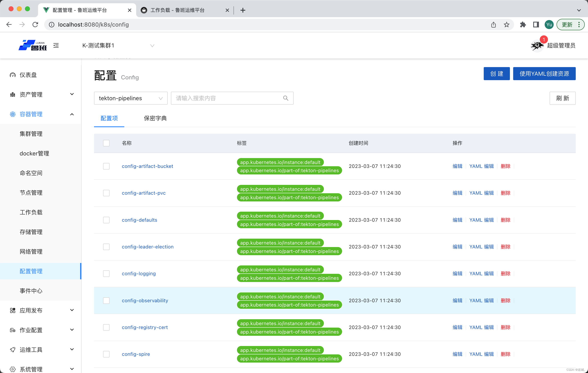This screenshot has height=373, width=588.
Task: Open 工作负载 in the sidebar
Action: 31,212
